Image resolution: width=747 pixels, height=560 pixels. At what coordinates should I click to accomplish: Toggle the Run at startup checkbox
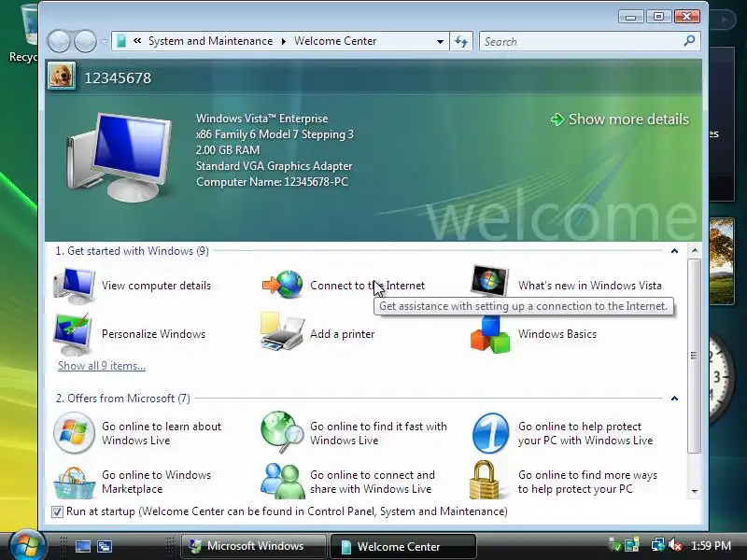(57, 511)
